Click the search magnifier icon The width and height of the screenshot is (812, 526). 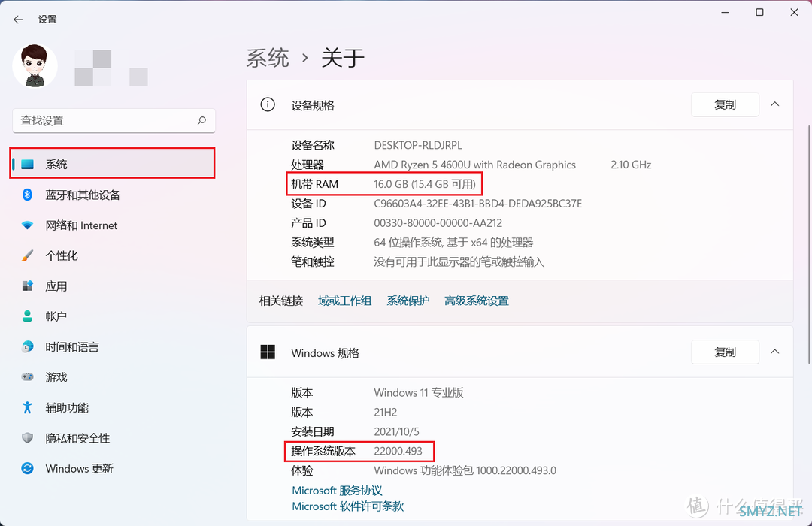(201, 121)
